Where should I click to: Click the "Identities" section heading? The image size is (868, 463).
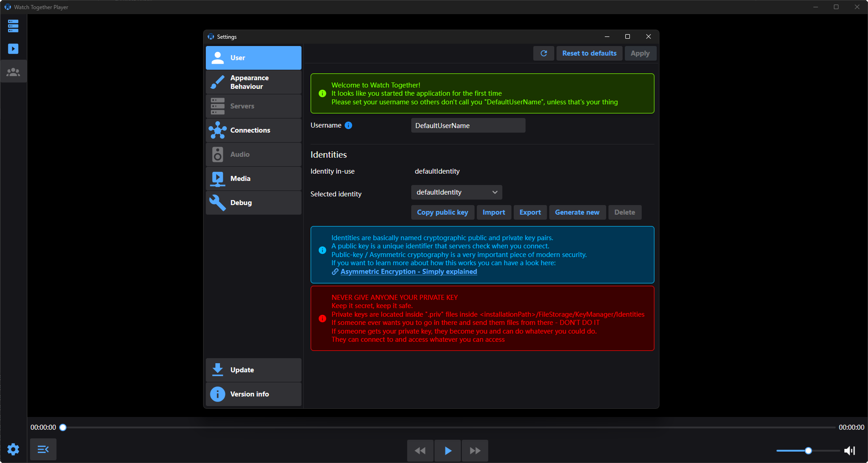329,155
